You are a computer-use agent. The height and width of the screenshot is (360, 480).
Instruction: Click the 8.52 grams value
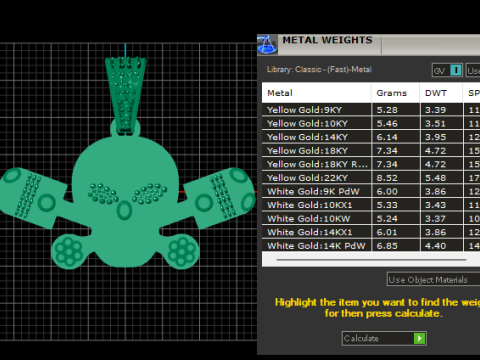pos(387,178)
